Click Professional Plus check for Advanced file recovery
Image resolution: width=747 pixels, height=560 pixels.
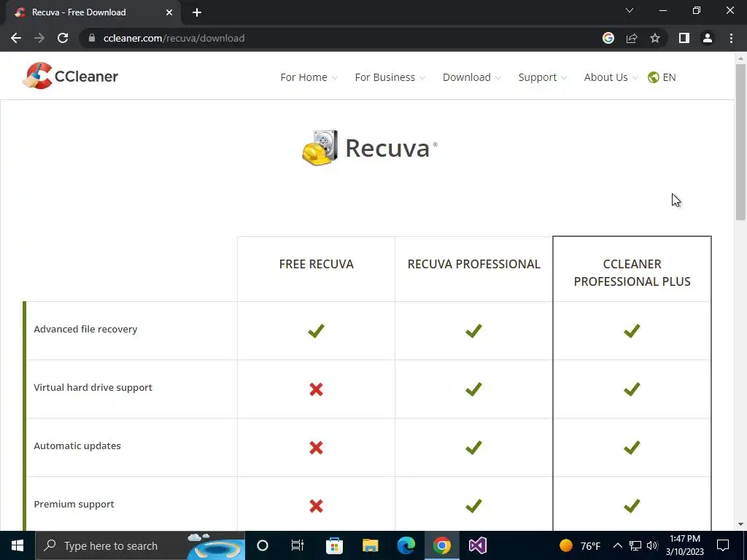632,330
